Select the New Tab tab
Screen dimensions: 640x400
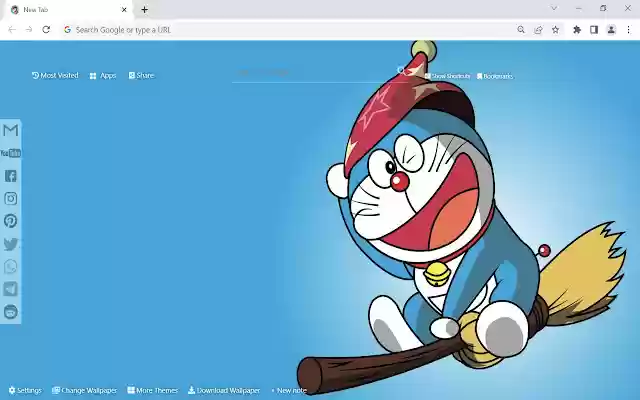(67, 10)
